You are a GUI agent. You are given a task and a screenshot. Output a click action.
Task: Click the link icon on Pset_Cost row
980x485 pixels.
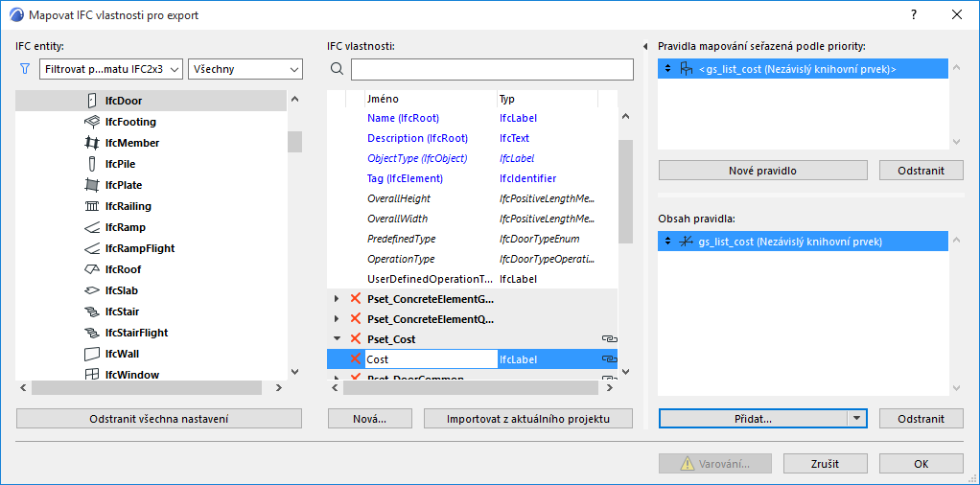tap(609, 338)
